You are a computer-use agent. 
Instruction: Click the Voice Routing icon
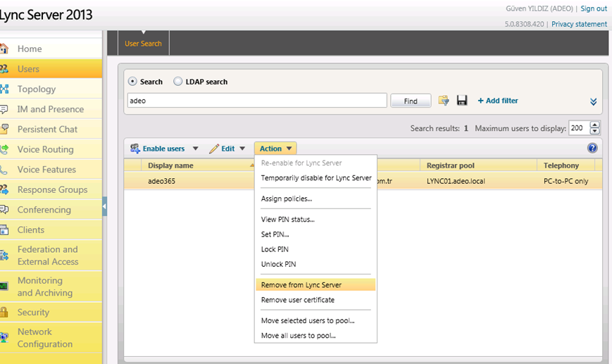point(4,149)
